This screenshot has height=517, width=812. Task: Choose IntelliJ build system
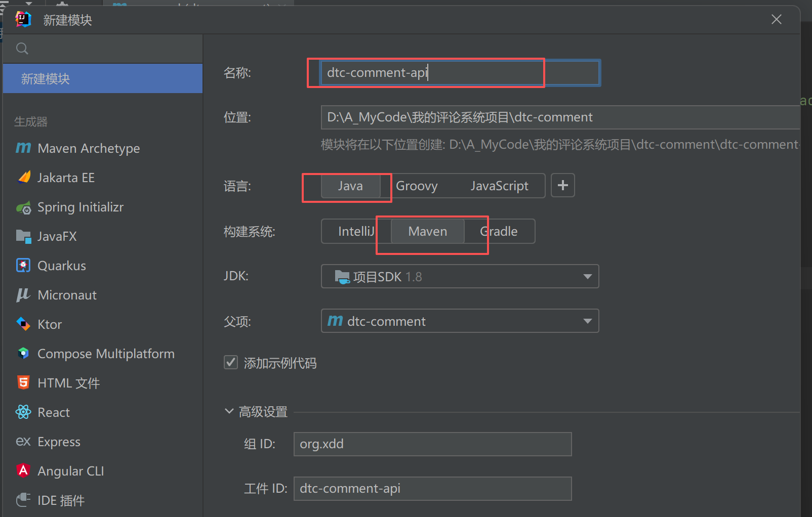[x=356, y=231]
